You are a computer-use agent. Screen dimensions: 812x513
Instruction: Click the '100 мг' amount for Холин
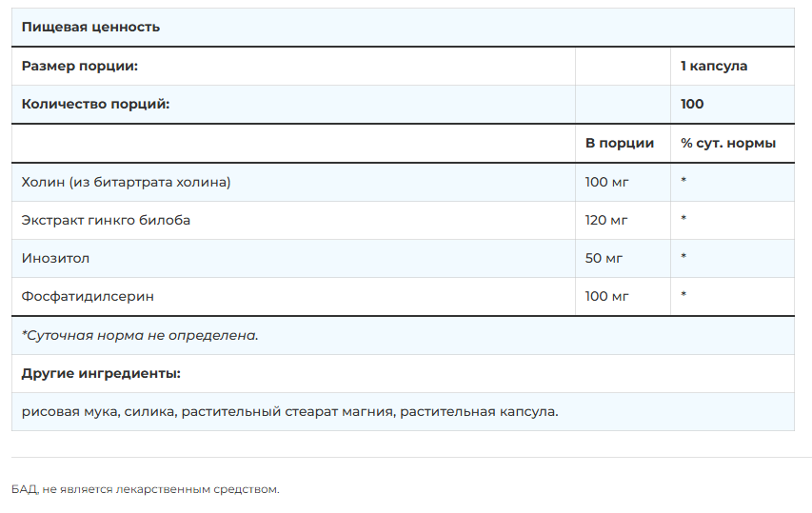(x=607, y=182)
